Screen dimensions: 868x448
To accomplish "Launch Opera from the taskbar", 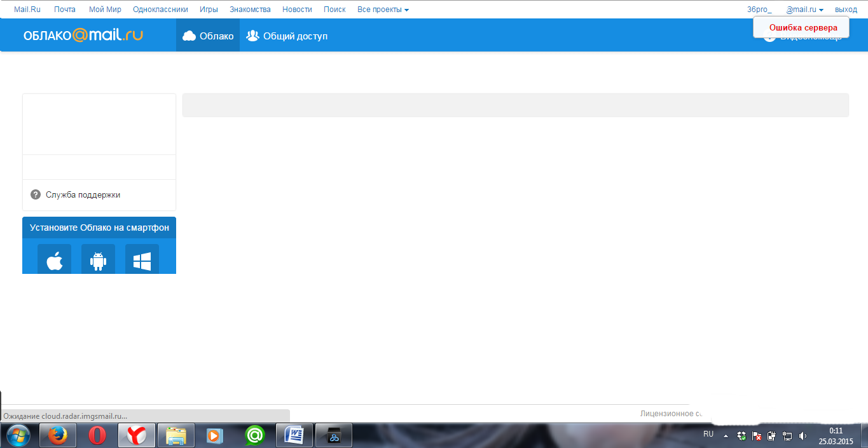I will pos(97,435).
